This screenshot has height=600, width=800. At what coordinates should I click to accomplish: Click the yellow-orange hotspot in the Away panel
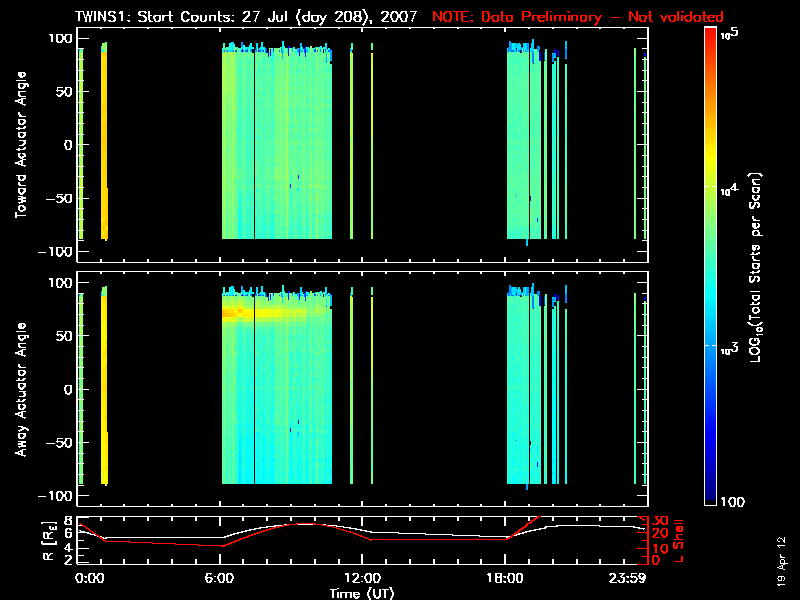pos(235,313)
